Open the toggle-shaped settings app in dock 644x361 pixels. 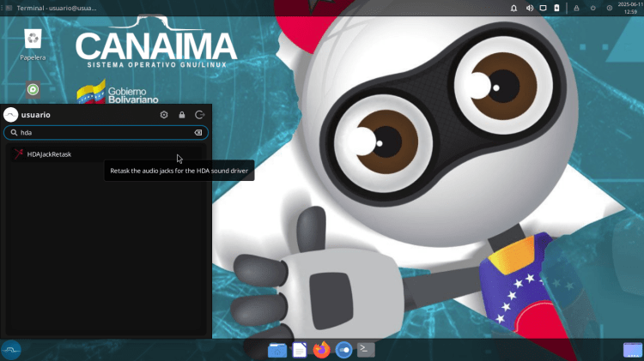click(343, 350)
